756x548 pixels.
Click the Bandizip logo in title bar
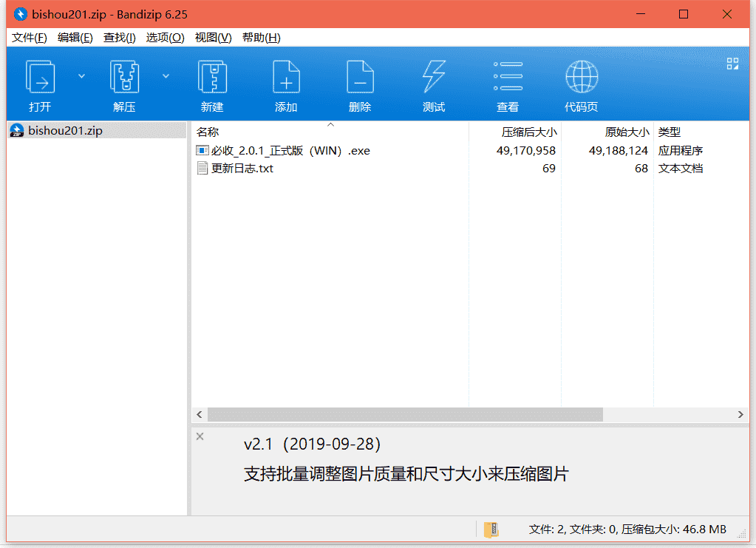21,15
